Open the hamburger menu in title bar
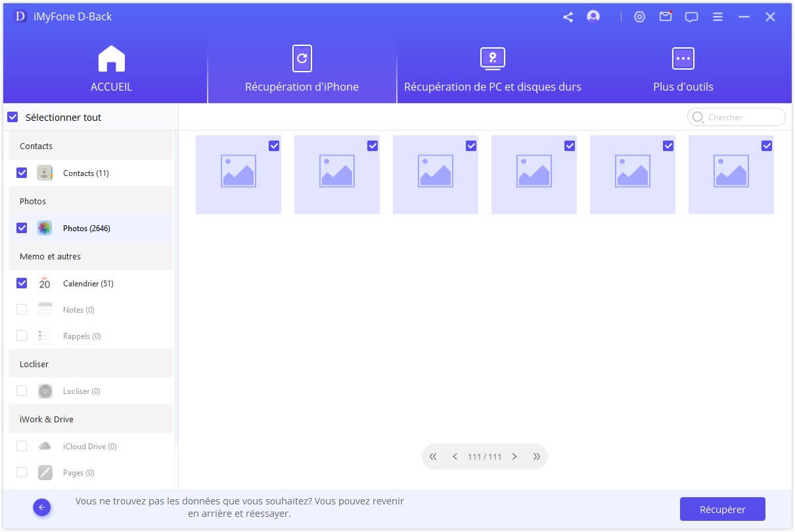 coord(717,17)
